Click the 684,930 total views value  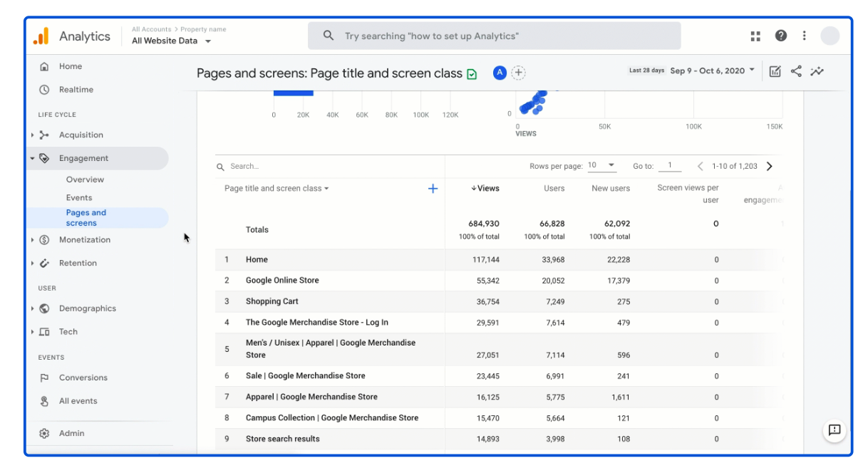pos(484,224)
